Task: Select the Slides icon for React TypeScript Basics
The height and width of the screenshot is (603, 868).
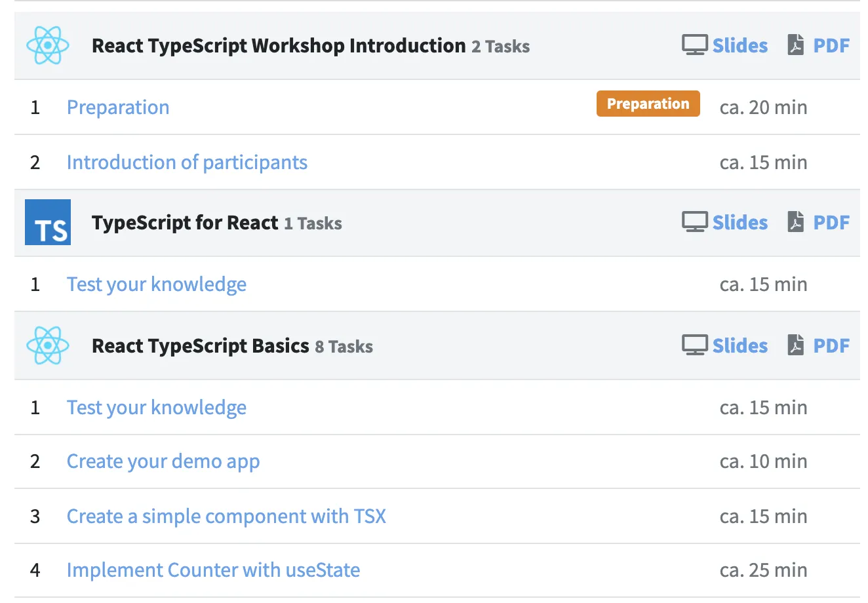Action: coord(694,345)
